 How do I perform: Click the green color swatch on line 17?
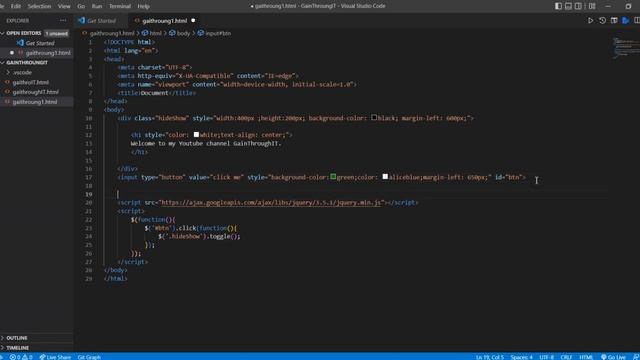[x=333, y=177]
